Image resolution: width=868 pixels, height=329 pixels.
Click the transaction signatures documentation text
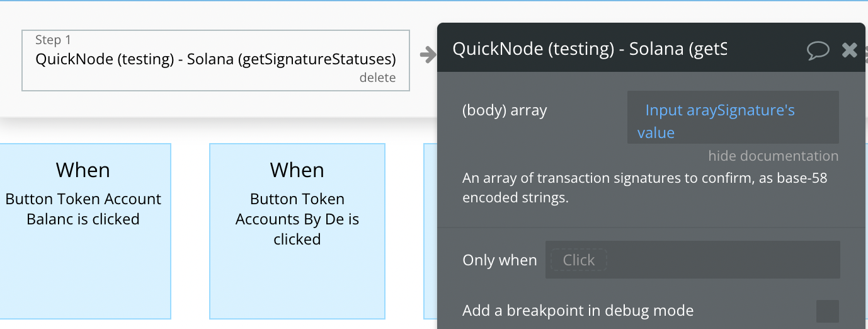tap(644, 188)
